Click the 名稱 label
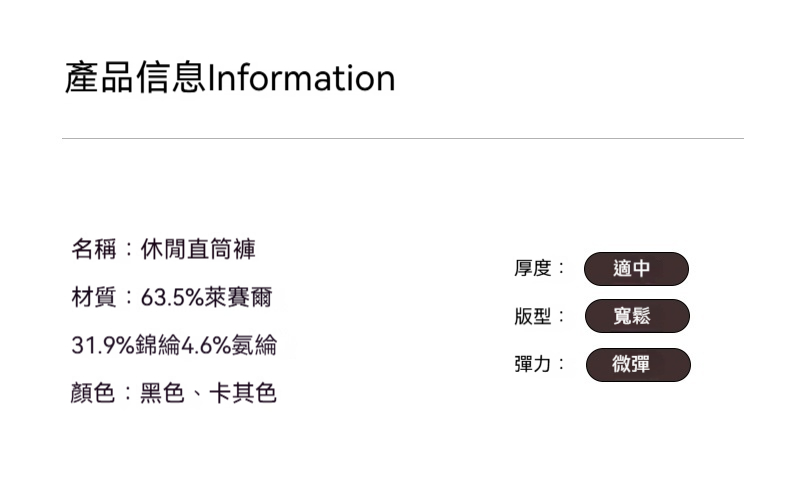The height and width of the screenshot is (487, 790). point(93,248)
